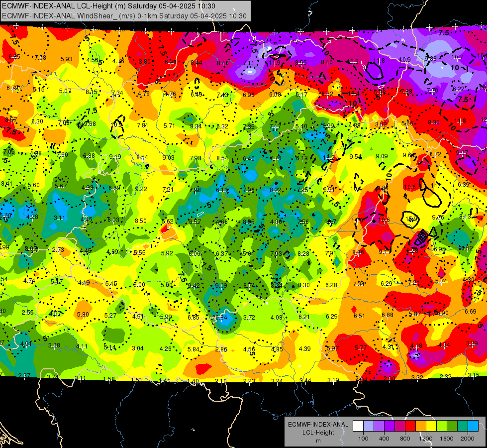
Task: Click the 2.10 value on the bottom edge
Action: [221, 381]
